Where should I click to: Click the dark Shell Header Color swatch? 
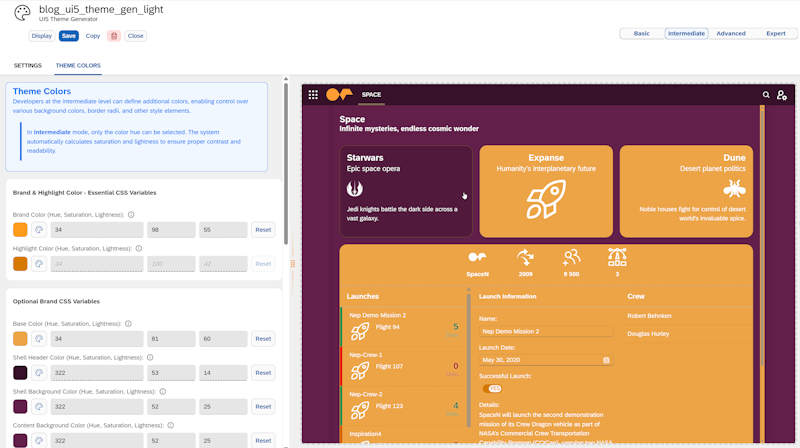[20, 373]
